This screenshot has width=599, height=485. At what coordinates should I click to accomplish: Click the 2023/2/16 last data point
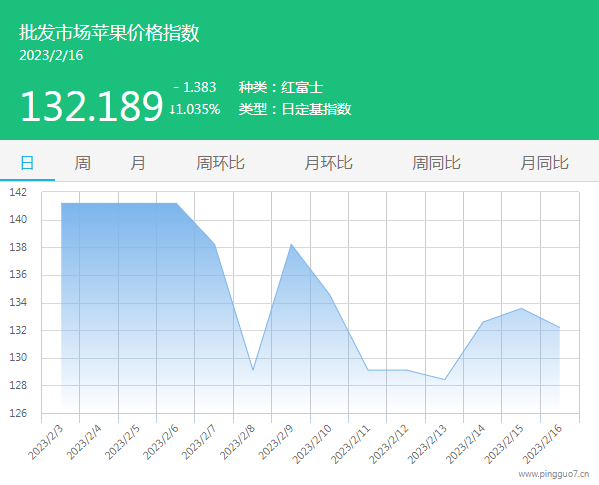tap(560, 327)
